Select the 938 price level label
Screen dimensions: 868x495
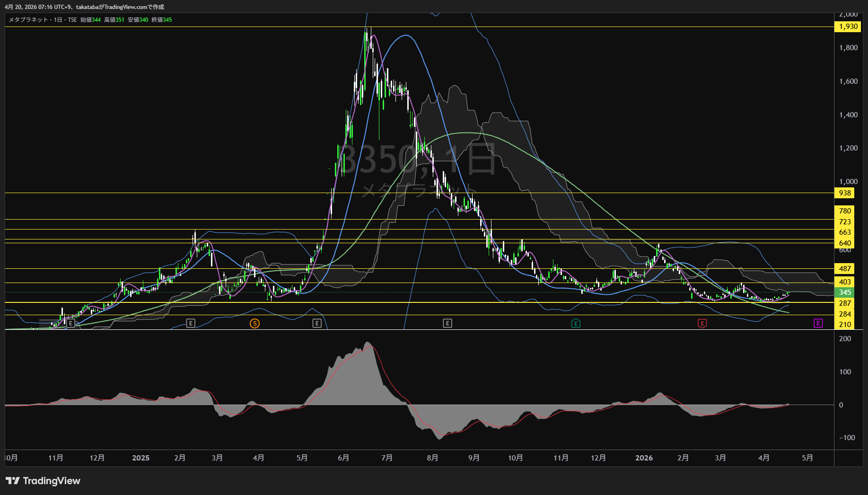click(x=845, y=193)
